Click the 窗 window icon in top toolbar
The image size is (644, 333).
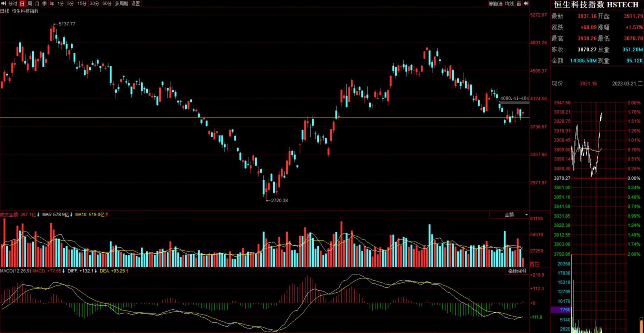pos(519,3)
